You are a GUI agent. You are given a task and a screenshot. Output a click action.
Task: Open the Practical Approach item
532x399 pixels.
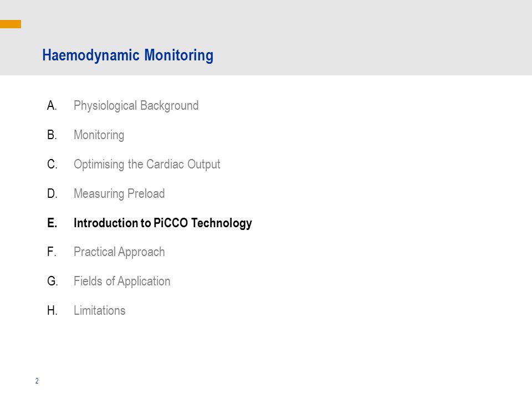119,252
